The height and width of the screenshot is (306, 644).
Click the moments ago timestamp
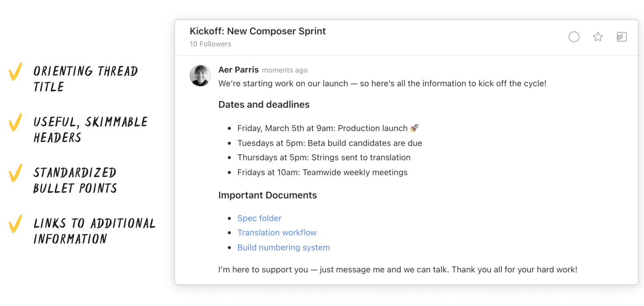coord(284,70)
